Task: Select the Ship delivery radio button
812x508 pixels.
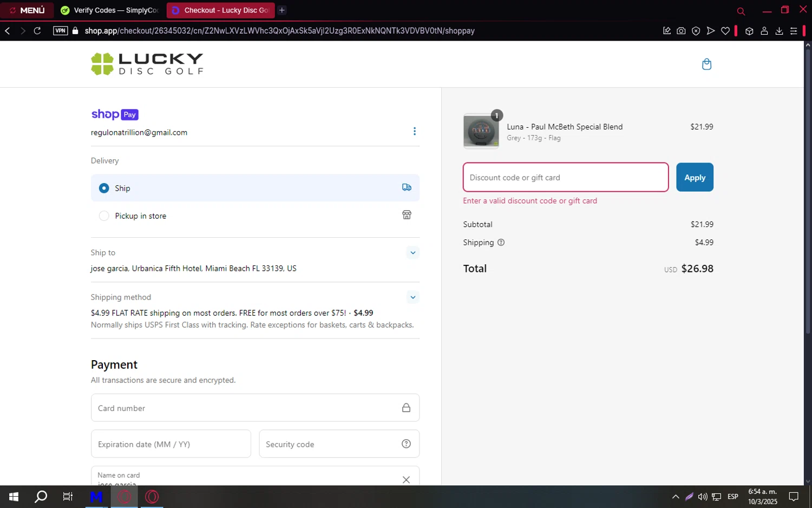Action: [104, 188]
